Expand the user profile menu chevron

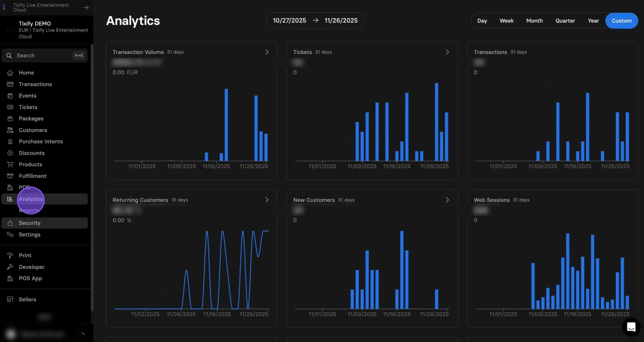[83, 334]
